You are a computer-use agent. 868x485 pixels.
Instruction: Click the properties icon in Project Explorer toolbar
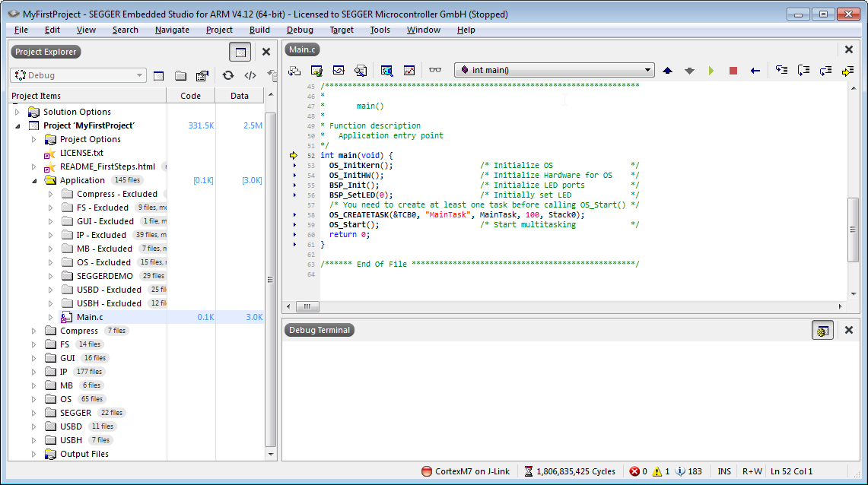pyautogui.click(x=202, y=76)
